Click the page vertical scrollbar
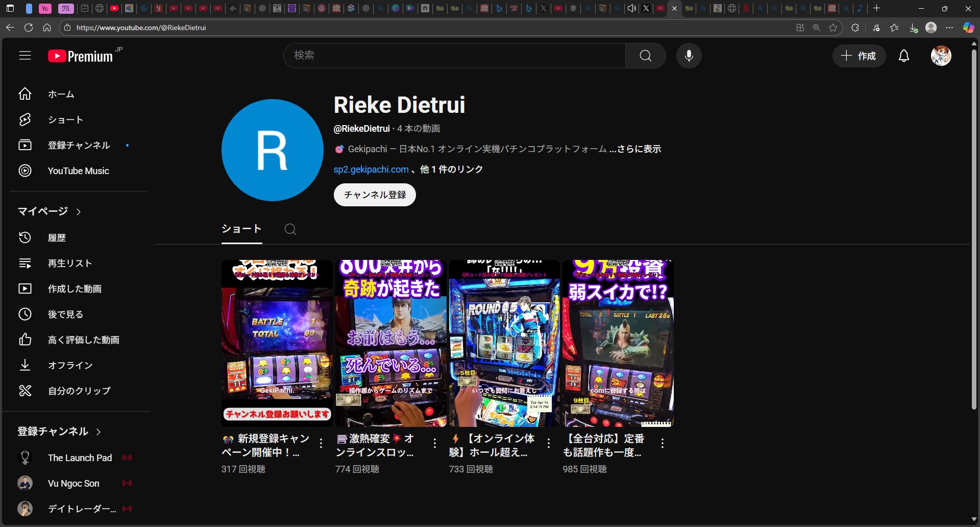The width and height of the screenshot is (980, 527). (974, 230)
